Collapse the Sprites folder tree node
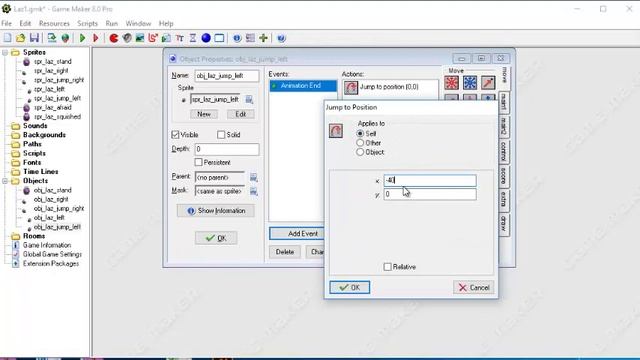 click(x=5, y=53)
